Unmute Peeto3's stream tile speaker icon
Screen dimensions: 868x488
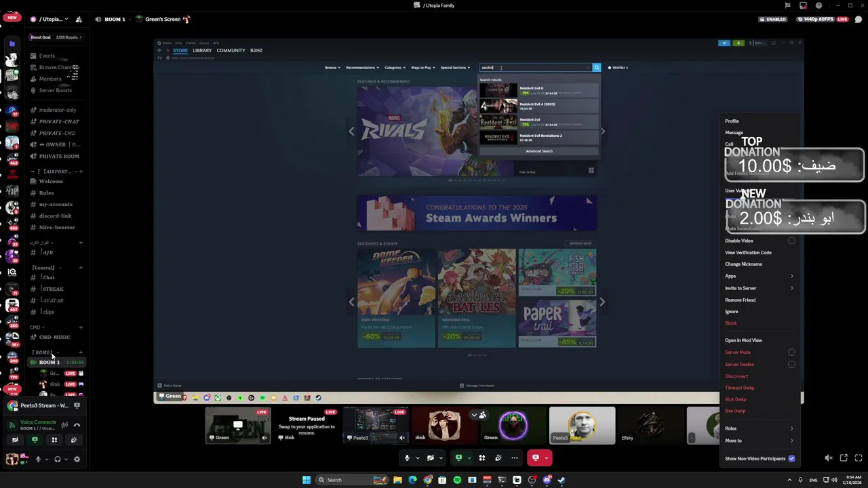(x=402, y=437)
